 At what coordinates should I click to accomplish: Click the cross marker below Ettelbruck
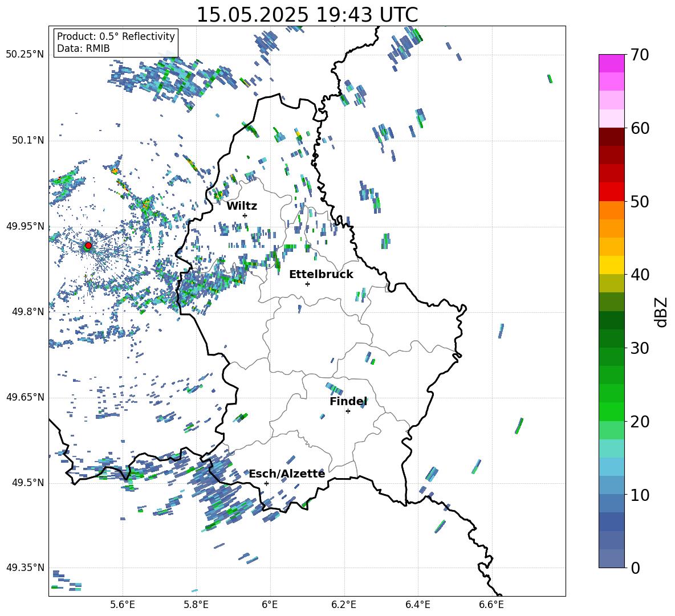(x=307, y=284)
